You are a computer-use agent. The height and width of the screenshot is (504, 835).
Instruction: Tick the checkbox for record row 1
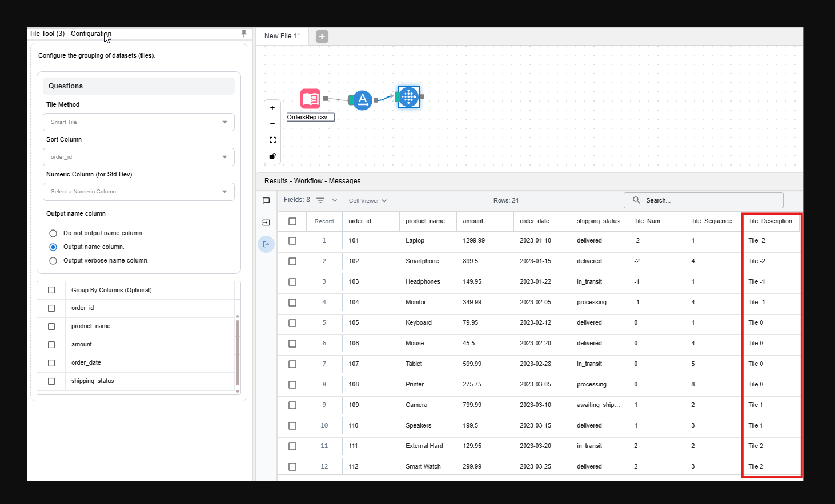pyautogui.click(x=292, y=241)
